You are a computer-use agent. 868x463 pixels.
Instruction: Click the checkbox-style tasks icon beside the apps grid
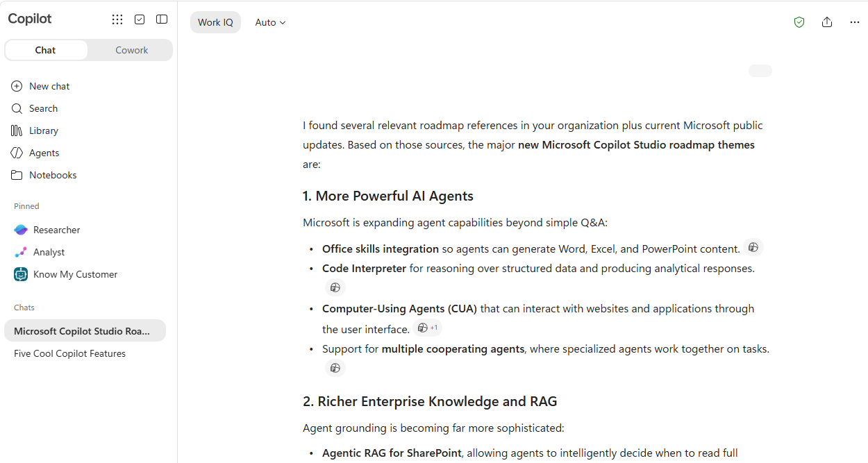point(140,19)
